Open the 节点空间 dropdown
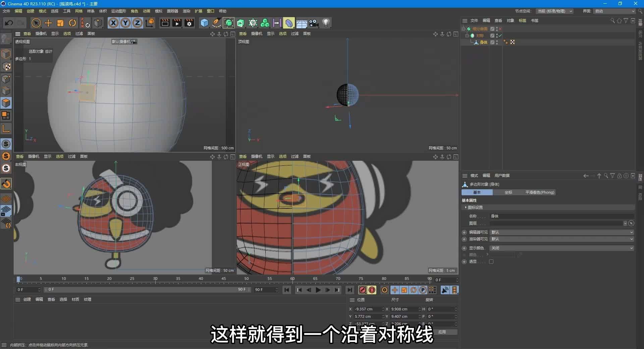Viewport: 644px width, 349px height. (x=554, y=11)
